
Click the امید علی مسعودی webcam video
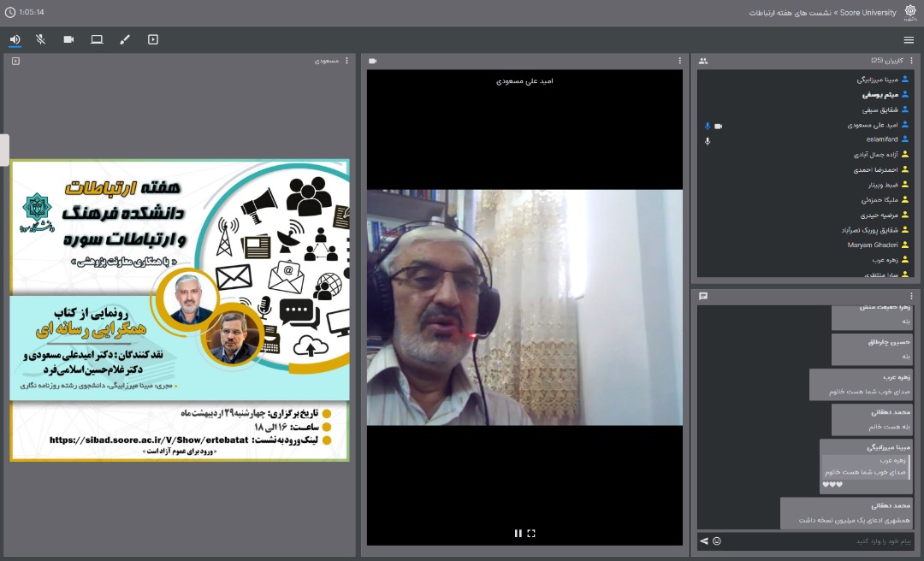click(x=524, y=307)
